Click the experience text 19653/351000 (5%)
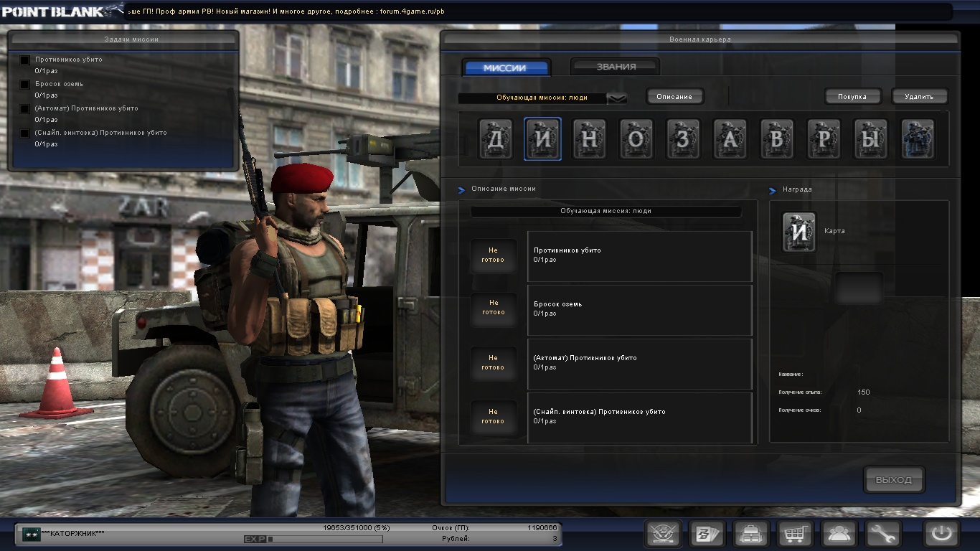The image size is (980, 551). click(357, 527)
